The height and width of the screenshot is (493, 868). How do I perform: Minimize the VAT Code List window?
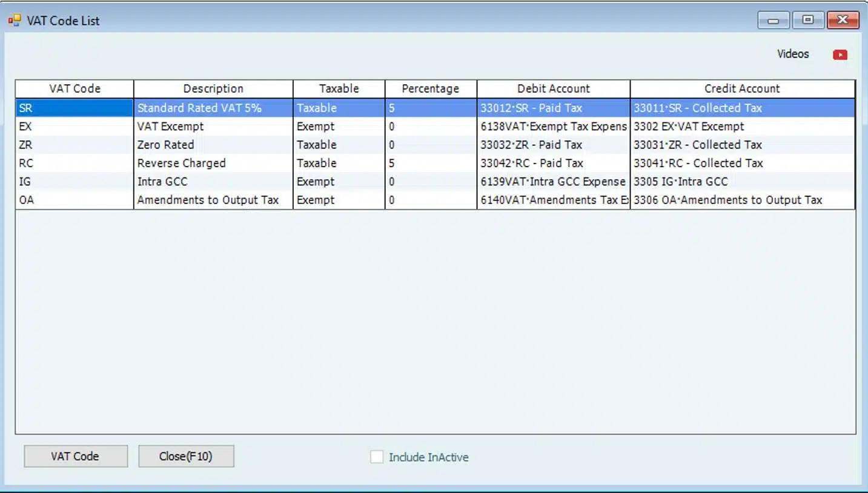pos(774,20)
